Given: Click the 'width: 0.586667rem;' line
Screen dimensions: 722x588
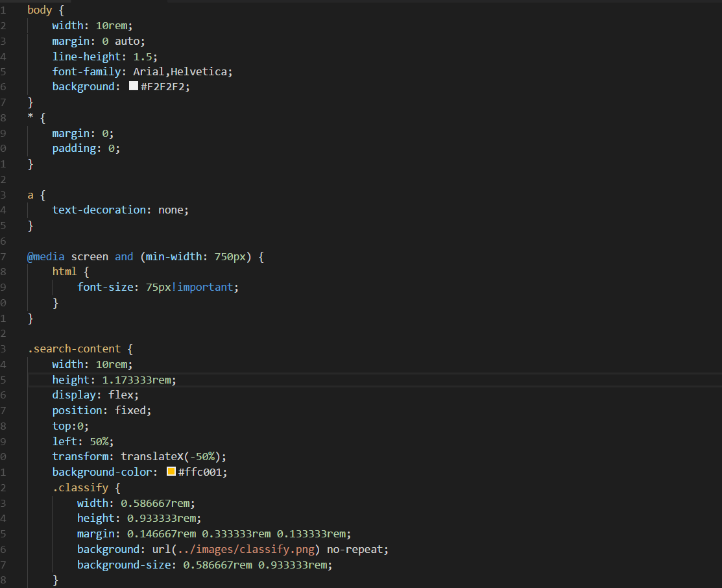Looking at the screenshot, I should coord(136,503).
